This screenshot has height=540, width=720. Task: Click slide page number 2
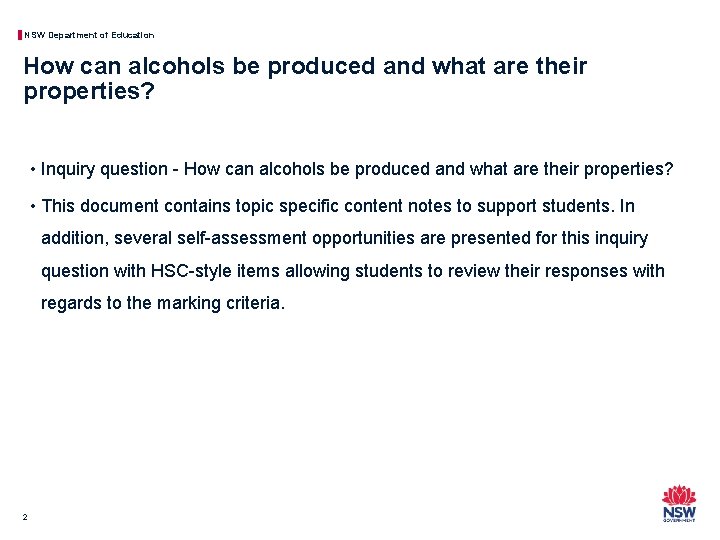[25, 517]
